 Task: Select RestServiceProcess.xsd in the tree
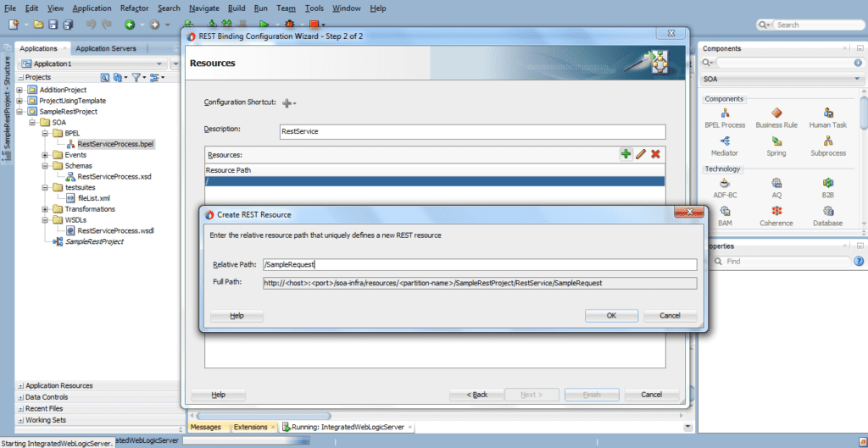point(114,177)
